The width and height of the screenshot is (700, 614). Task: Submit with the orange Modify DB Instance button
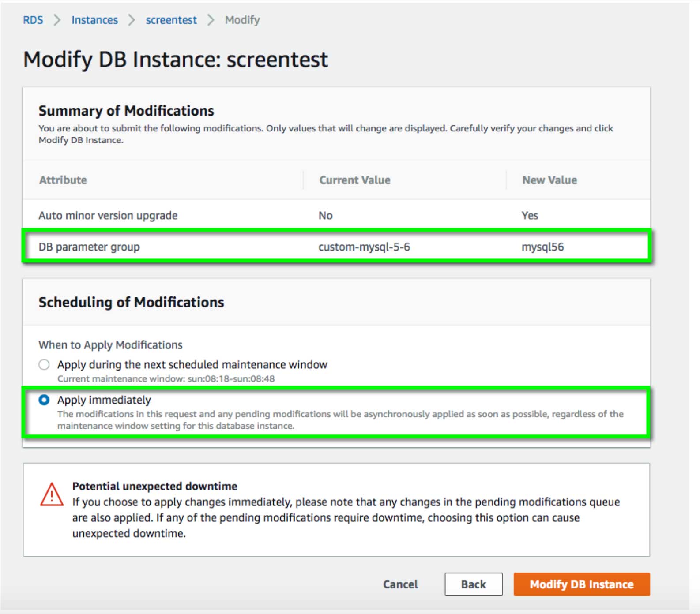(581, 584)
